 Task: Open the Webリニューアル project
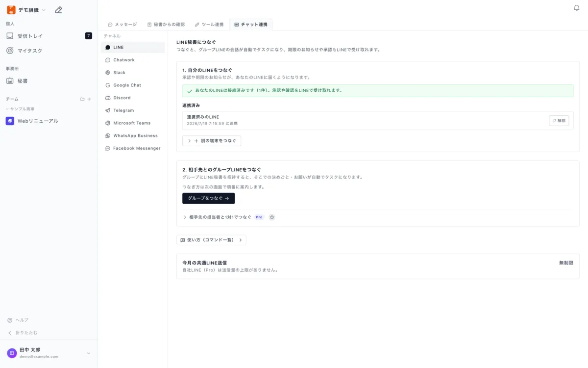click(x=49, y=121)
